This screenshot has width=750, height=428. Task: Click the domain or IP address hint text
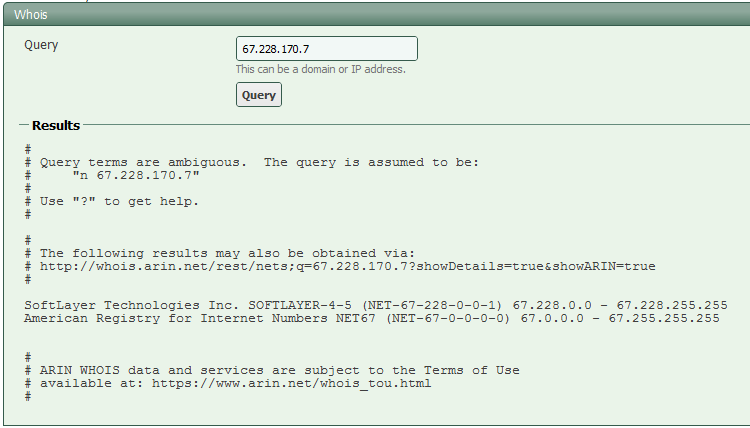tap(321, 70)
